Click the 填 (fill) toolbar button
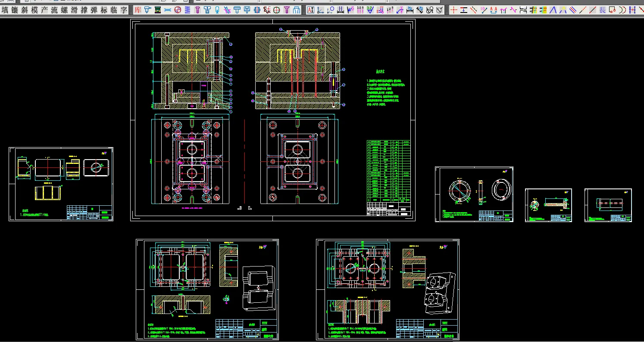Image resolution: width=644 pixels, height=342 pixels. (5, 9)
